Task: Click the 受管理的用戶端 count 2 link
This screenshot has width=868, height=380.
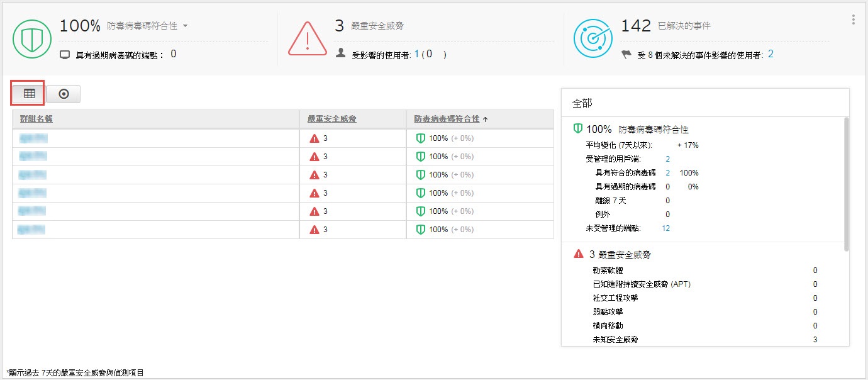Action: [x=667, y=159]
